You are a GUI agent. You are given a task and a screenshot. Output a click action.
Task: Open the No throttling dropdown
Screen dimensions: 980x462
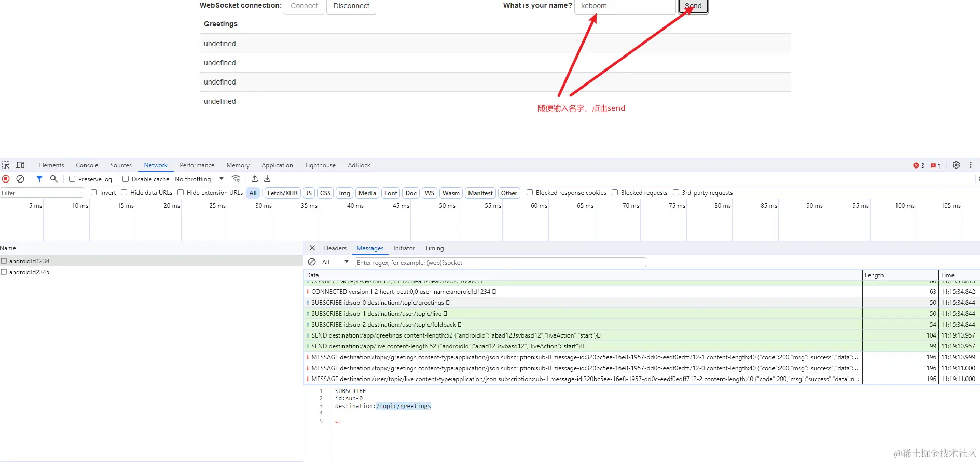click(199, 179)
